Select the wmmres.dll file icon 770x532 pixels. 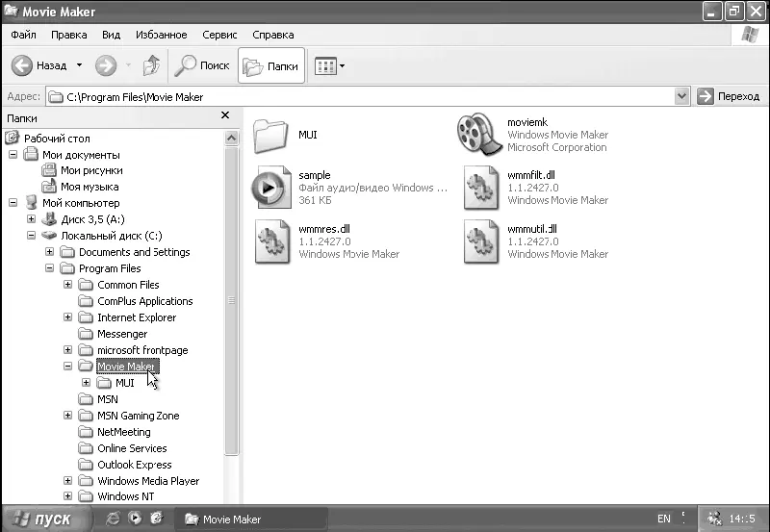point(271,241)
